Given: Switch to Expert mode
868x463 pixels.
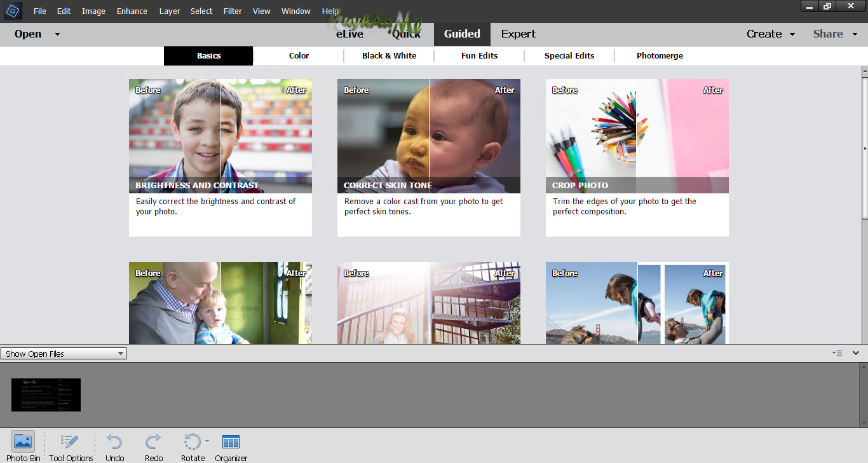Looking at the screenshot, I should (518, 34).
